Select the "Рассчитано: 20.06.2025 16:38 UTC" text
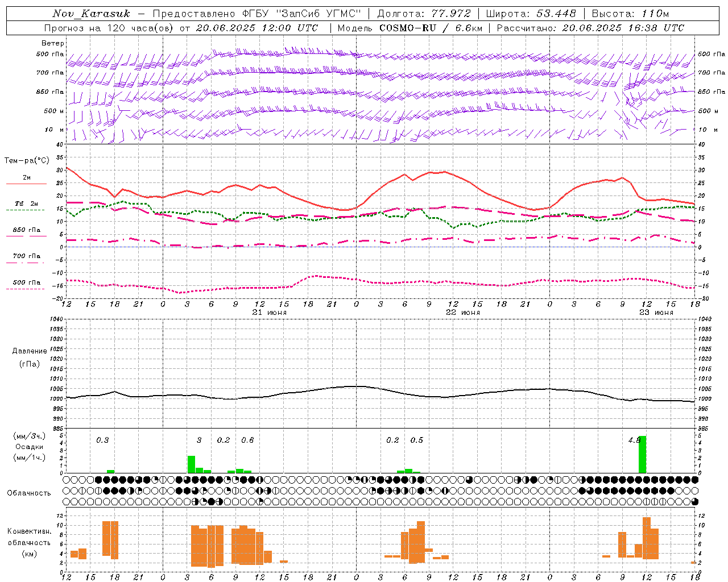This screenshot has height=582, width=728. click(x=590, y=28)
